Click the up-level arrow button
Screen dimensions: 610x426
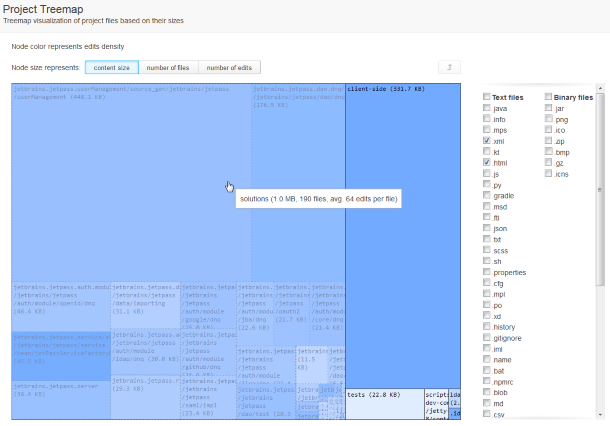[x=449, y=67]
